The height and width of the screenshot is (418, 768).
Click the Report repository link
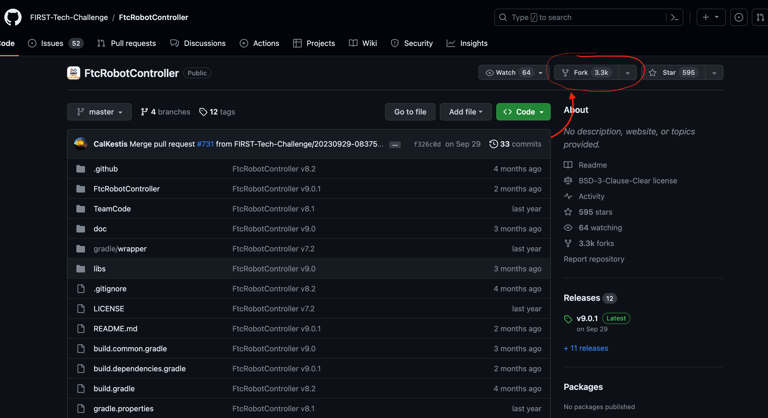pos(594,259)
